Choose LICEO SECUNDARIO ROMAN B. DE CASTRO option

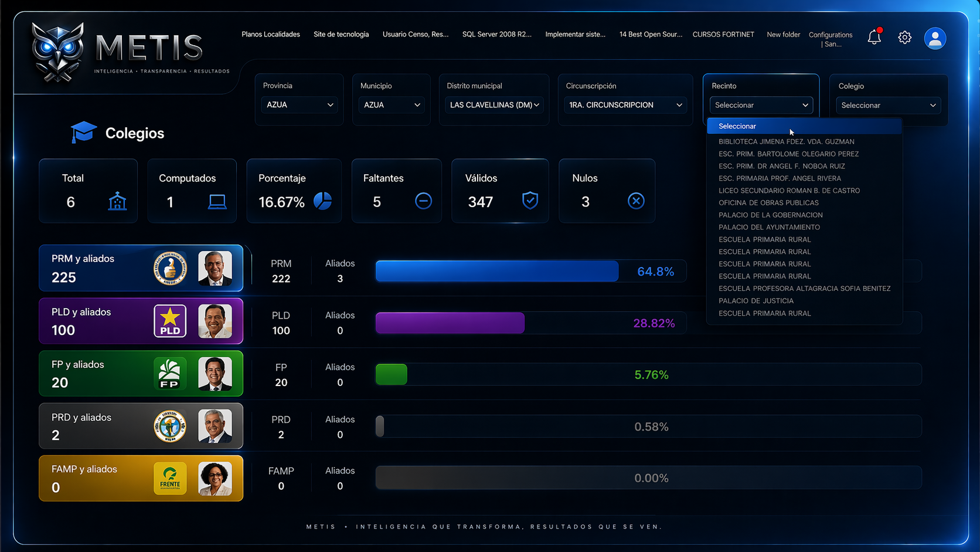coord(789,191)
